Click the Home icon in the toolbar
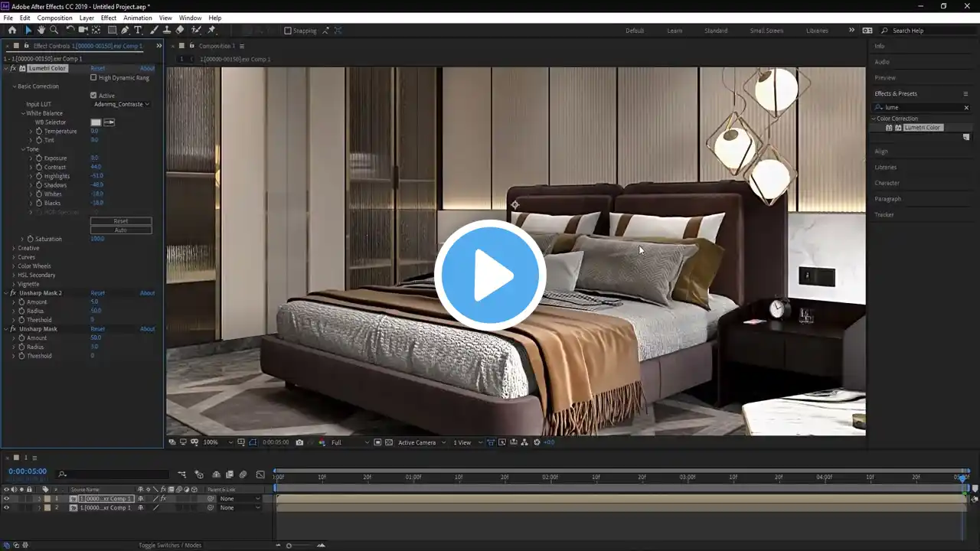 (11, 31)
